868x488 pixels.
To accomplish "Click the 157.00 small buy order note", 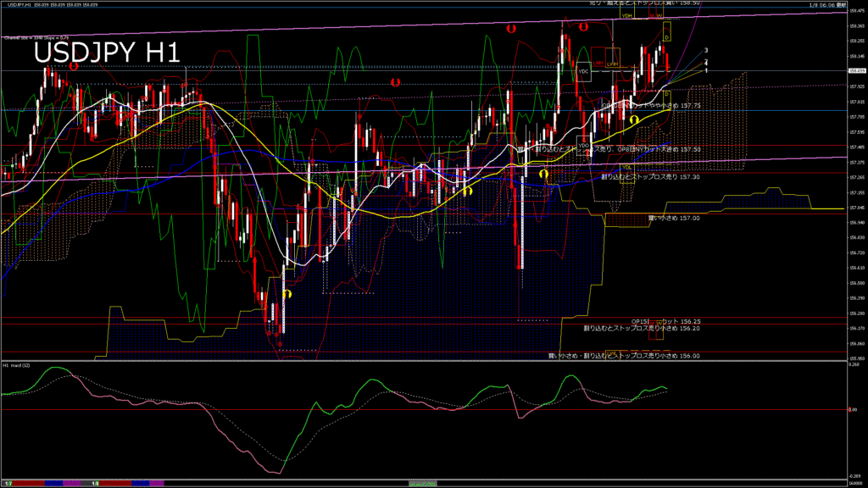I will (x=674, y=218).
